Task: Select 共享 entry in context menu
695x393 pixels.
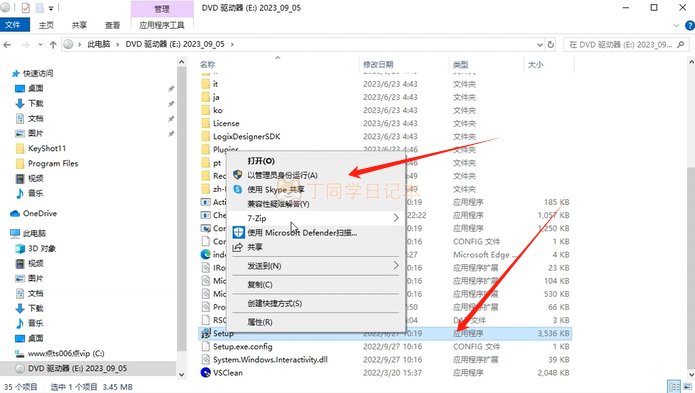Action: (316, 247)
